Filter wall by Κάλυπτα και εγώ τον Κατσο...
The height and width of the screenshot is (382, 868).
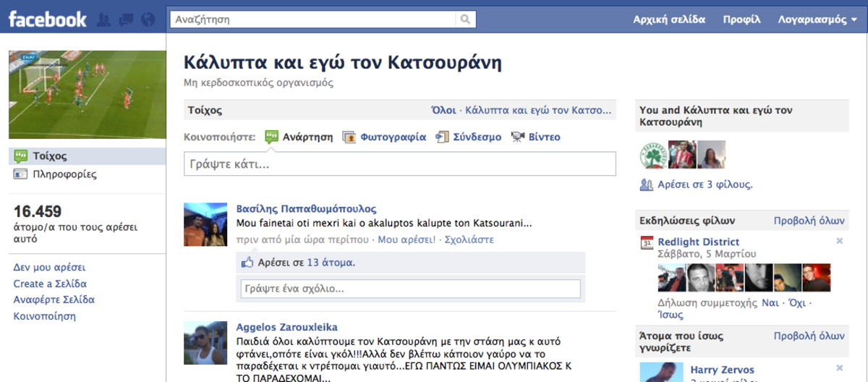point(538,111)
